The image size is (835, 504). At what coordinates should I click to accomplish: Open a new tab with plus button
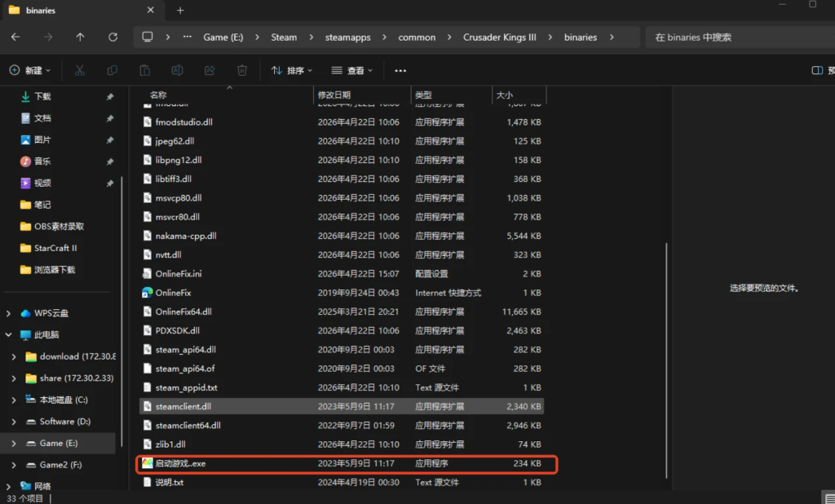pos(180,11)
